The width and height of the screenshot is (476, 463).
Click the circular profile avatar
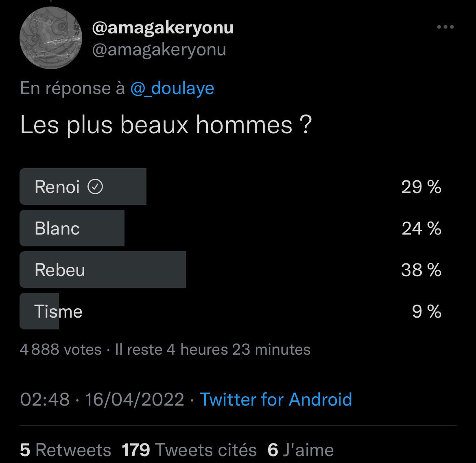51,38
